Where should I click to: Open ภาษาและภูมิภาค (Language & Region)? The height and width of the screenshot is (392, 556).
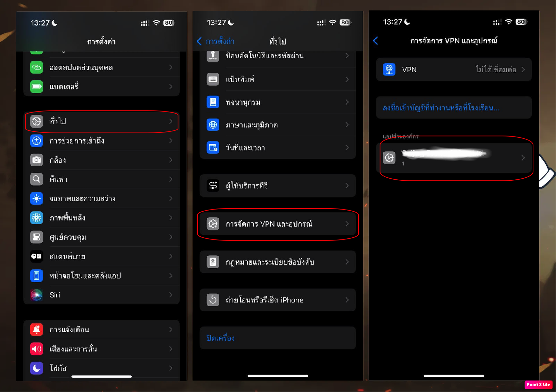click(x=252, y=125)
